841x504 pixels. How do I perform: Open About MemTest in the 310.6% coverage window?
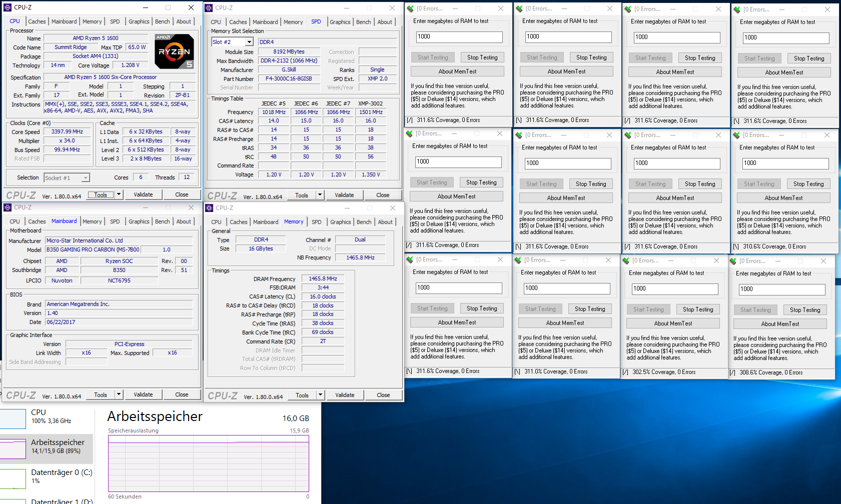(x=783, y=198)
